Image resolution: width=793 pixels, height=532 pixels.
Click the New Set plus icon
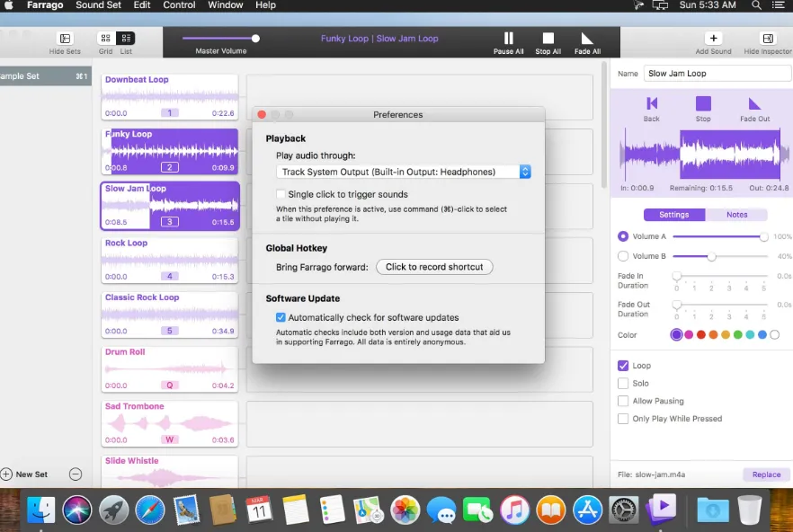click(x=6, y=474)
